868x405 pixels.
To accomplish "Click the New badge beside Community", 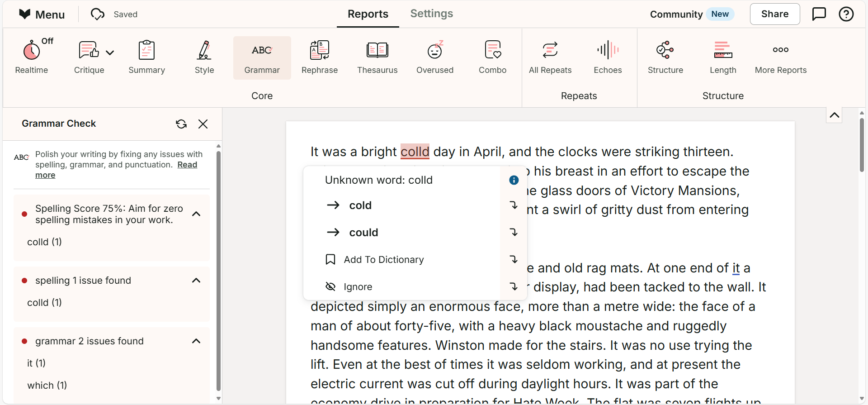I will [720, 14].
